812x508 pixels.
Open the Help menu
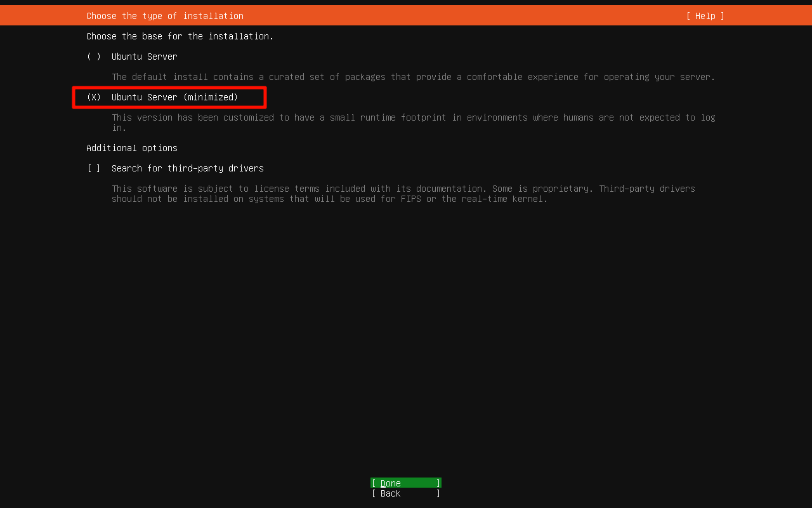tap(705, 16)
